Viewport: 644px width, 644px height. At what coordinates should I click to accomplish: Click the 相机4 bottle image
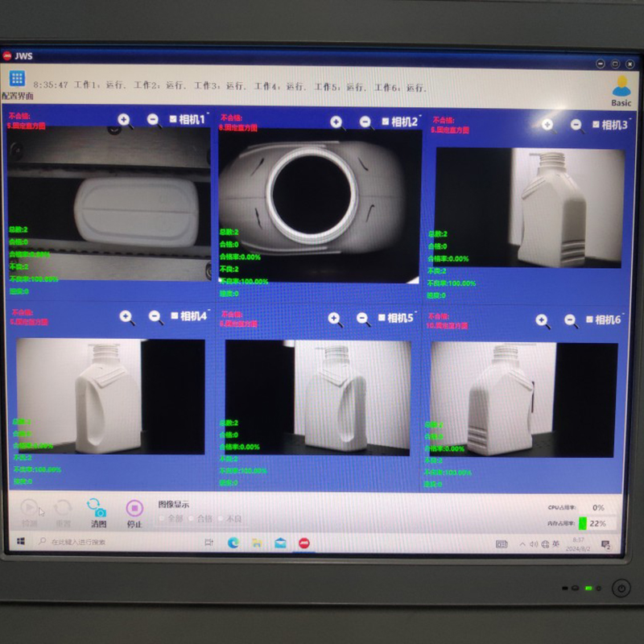[x=110, y=396]
